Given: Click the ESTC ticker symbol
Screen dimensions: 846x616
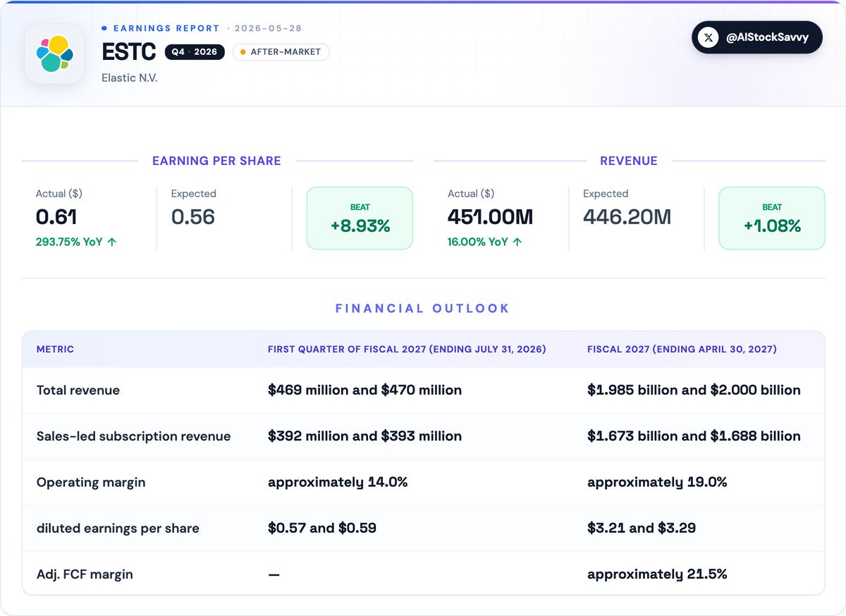Looking at the screenshot, I should point(128,52).
